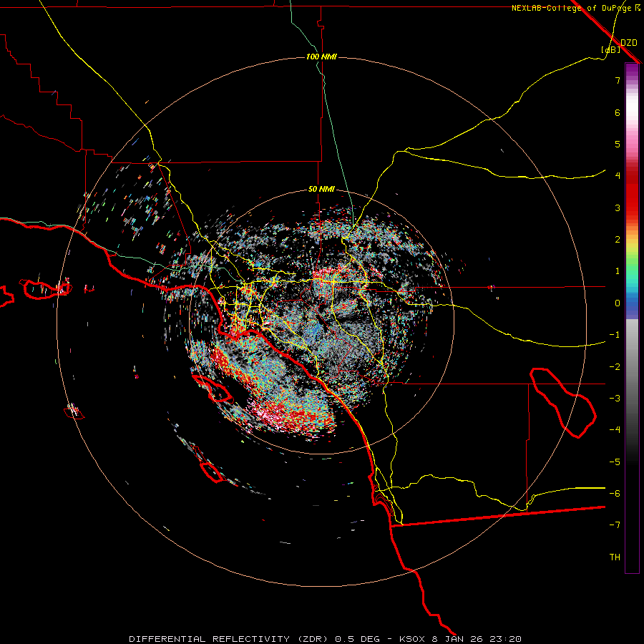644x644 pixels.
Task: Click the 7 value on the color scale
Action: click(618, 80)
